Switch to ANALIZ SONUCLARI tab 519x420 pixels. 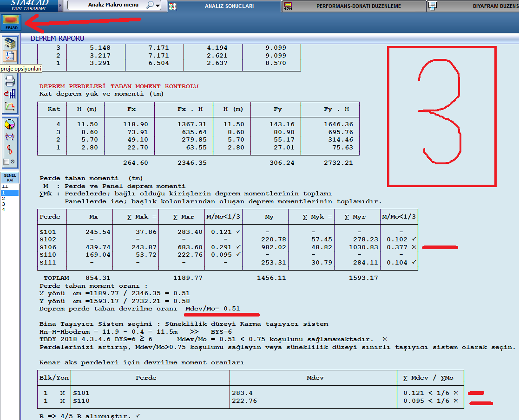230,6
